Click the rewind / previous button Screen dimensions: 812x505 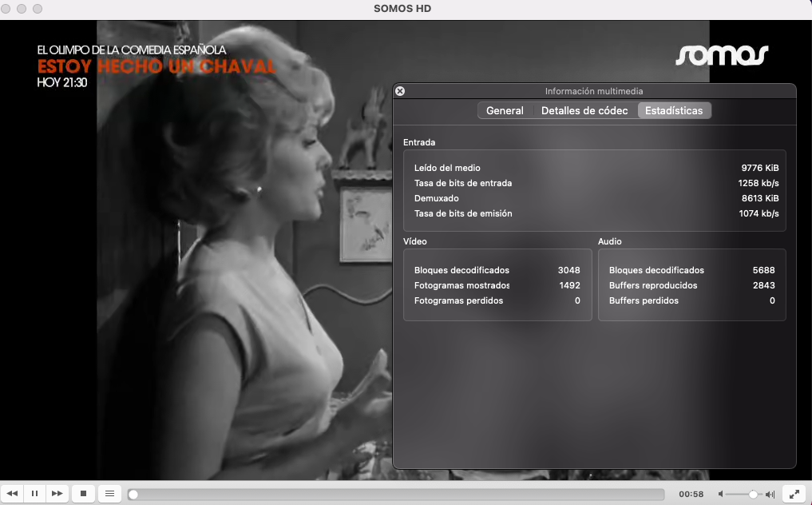12,494
